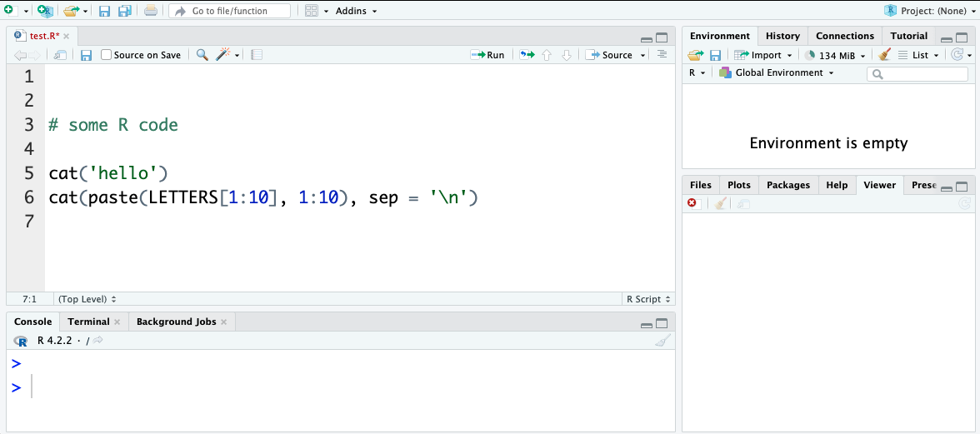Click the Run button in the editor
This screenshot has width=980, height=434.
pos(488,55)
